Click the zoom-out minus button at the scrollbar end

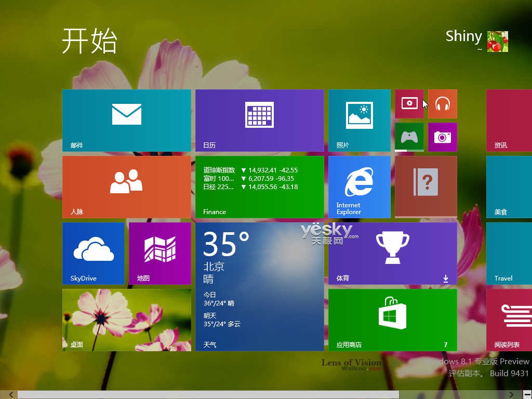click(527, 395)
